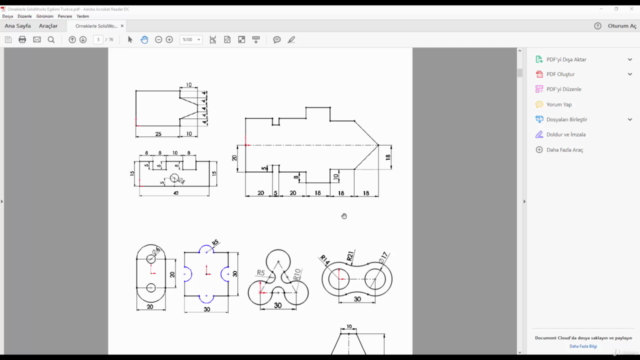
Task: Zoom out with the minus icon
Action: [x=158, y=40]
